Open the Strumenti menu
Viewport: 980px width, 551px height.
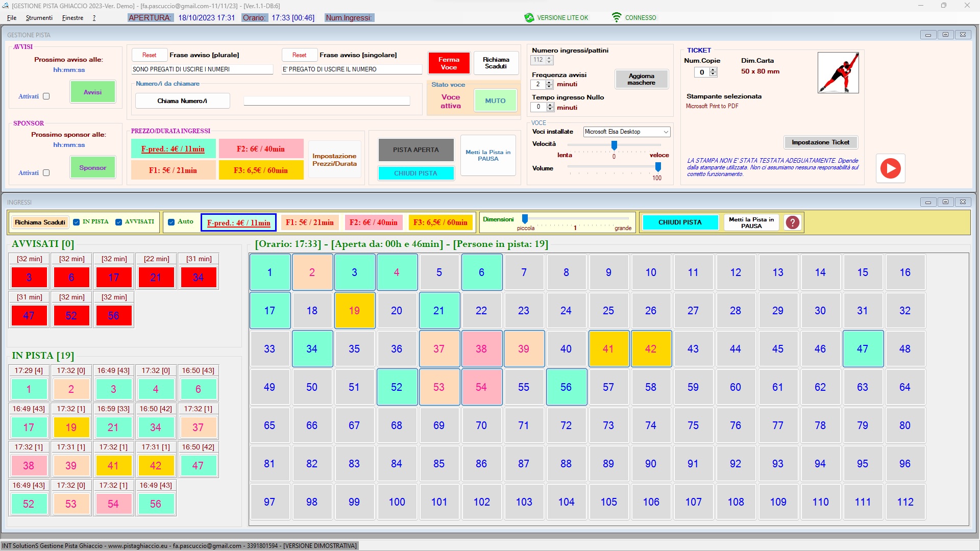[39, 18]
